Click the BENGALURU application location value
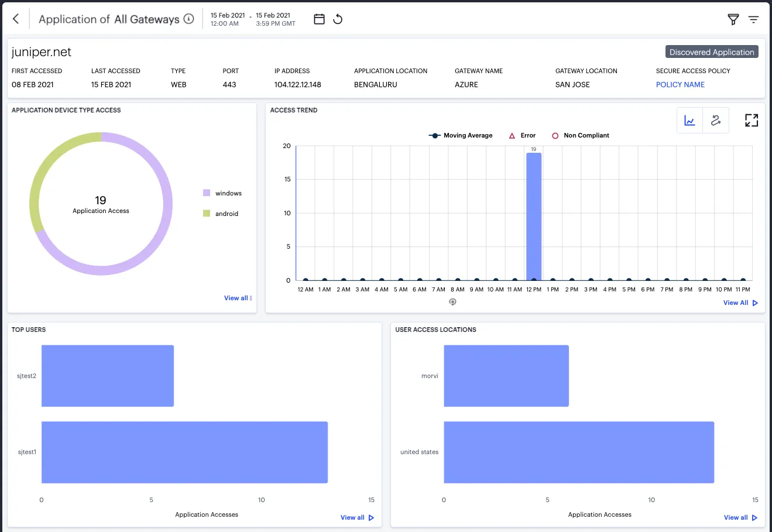 coord(375,84)
